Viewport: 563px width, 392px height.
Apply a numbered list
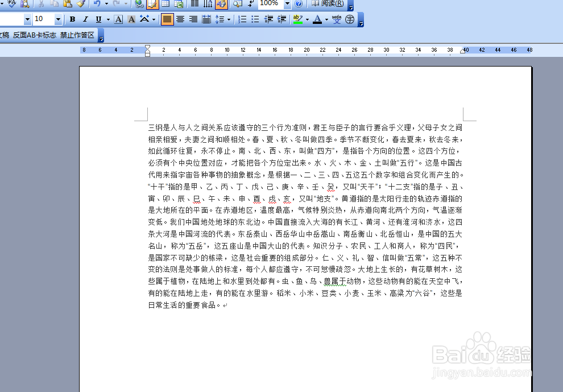point(242,19)
